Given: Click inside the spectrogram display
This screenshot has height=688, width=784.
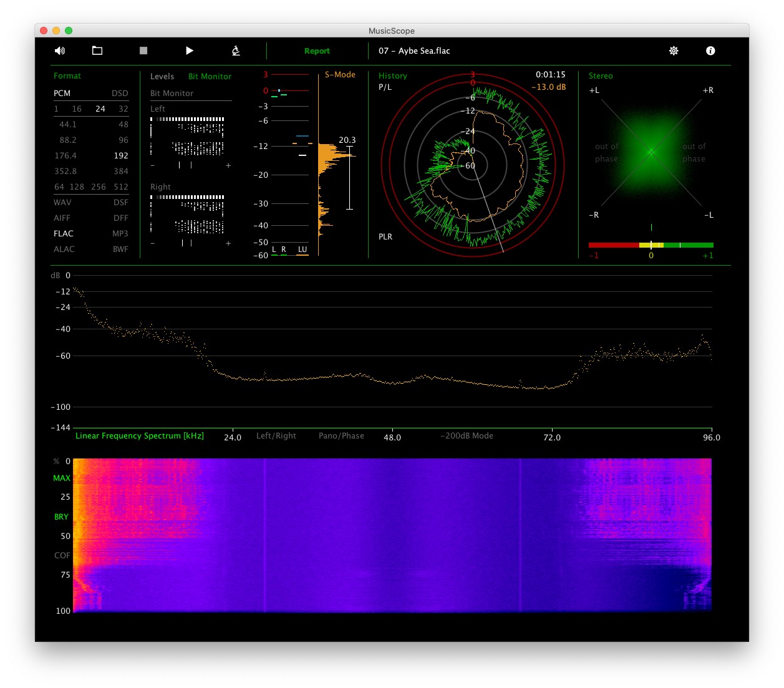Looking at the screenshot, I should 392,535.
